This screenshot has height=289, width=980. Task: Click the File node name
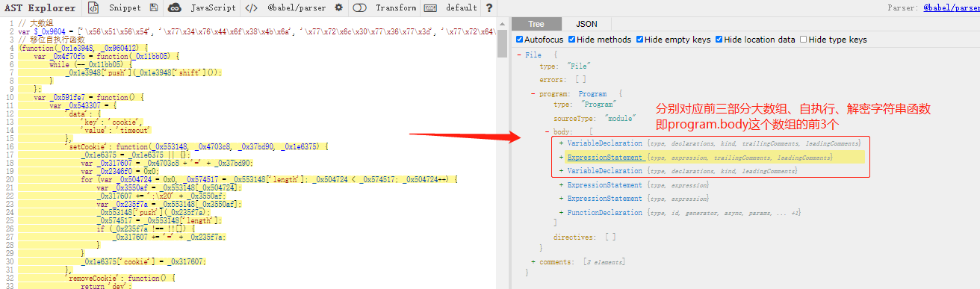533,55
